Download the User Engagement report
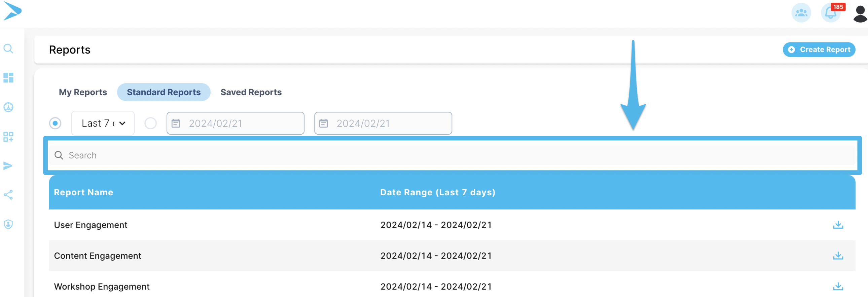Image resolution: width=868 pixels, height=297 pixels. [x=838, y=225]
